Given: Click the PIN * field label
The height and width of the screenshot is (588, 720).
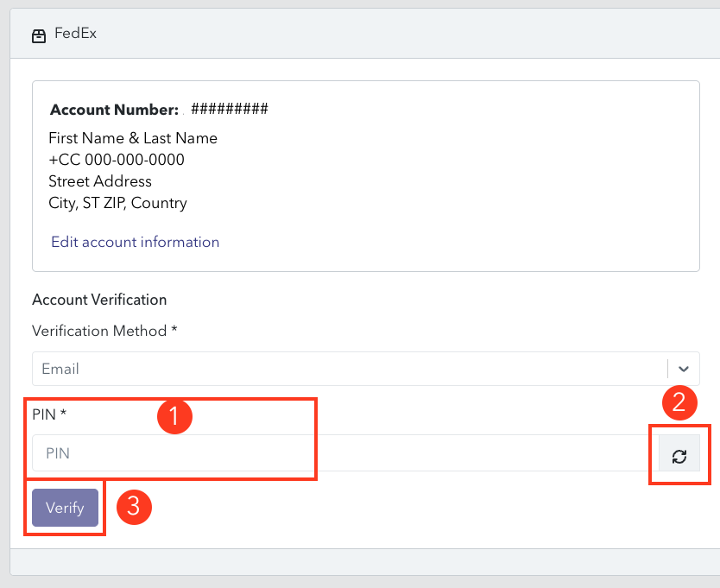Looking at the screenshot, I should [49, 414].
